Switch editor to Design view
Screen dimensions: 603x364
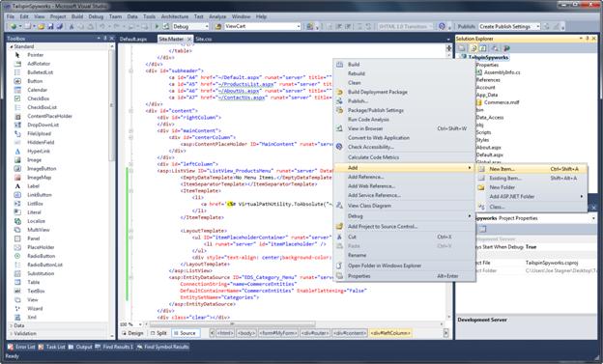click(132, 333)
